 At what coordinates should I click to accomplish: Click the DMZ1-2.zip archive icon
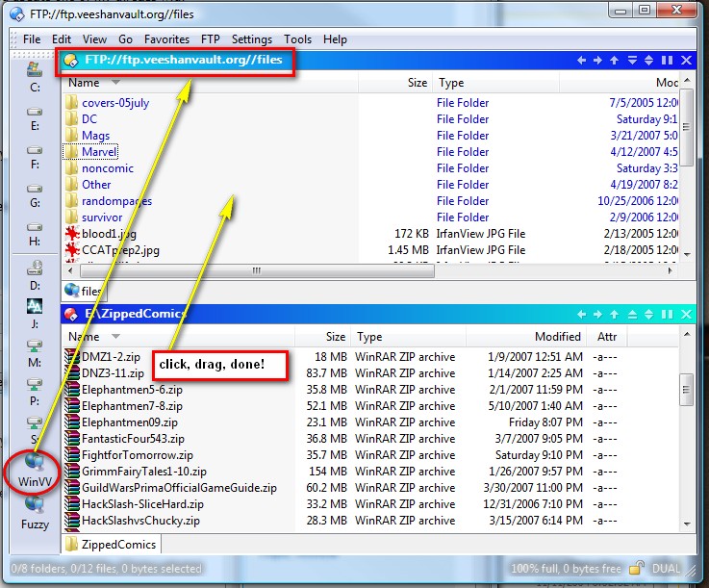[72, 356]
